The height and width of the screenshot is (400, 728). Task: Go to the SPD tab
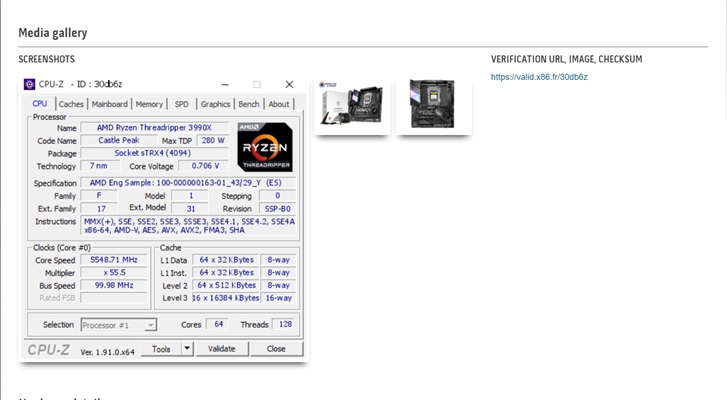(181, 104)
